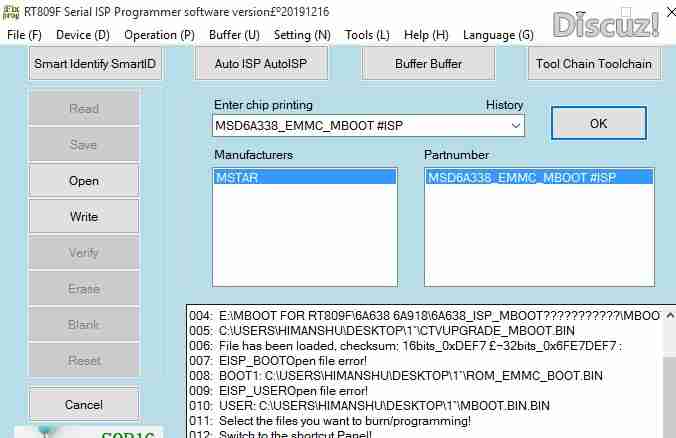Open the Language (G) menu
The image size is (676, 438).
[498, 34]
